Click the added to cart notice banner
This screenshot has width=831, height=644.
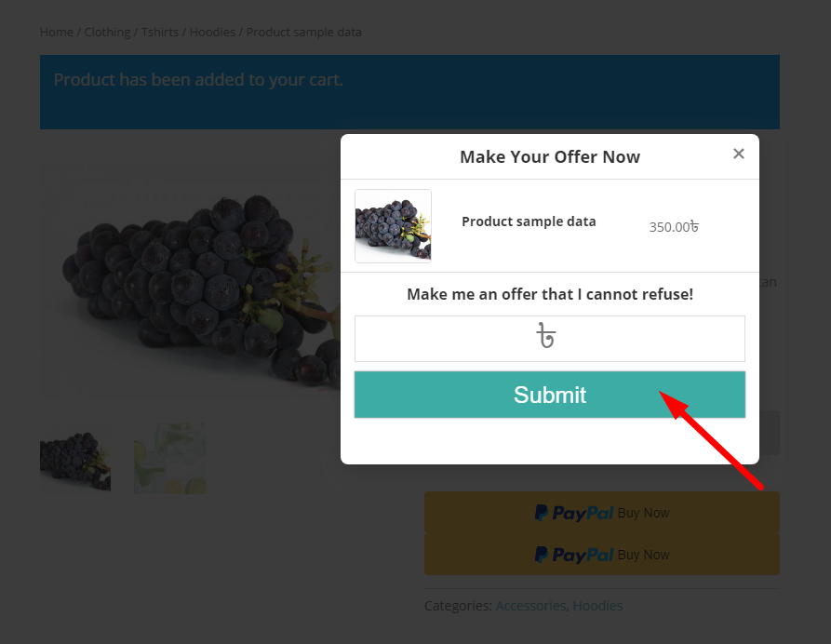tap(409, 92)
